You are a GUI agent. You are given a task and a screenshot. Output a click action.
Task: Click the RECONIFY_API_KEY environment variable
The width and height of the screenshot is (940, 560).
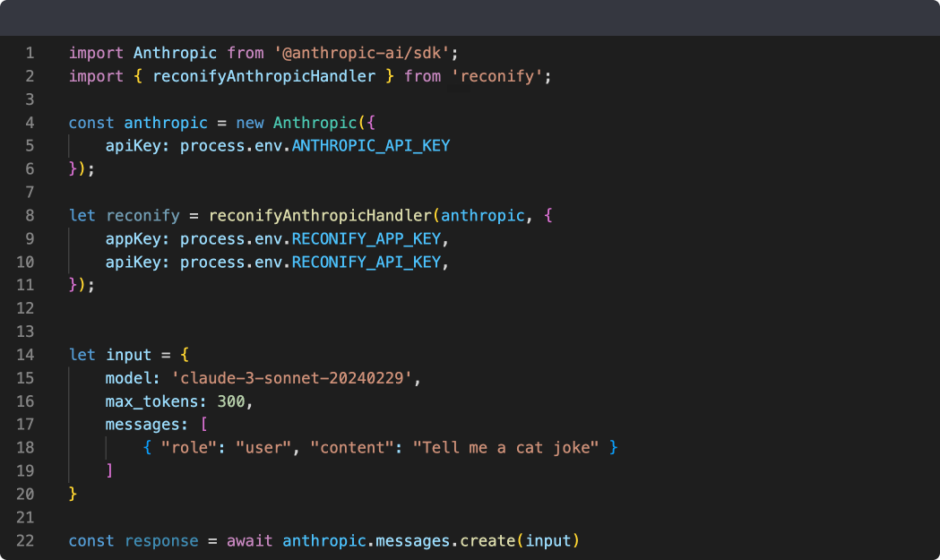tap(367, 262)
